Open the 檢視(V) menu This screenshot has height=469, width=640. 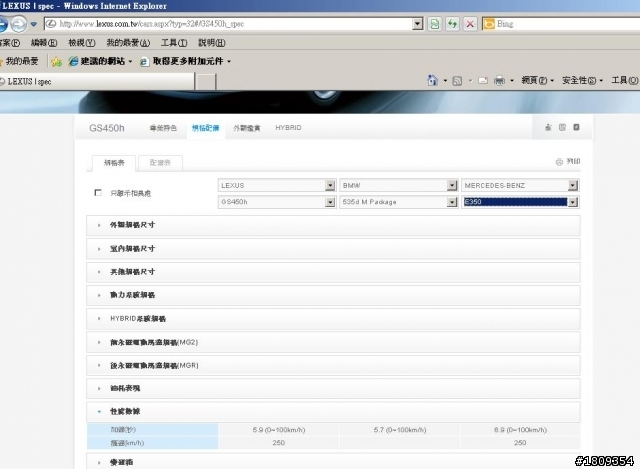click(82, 43)
